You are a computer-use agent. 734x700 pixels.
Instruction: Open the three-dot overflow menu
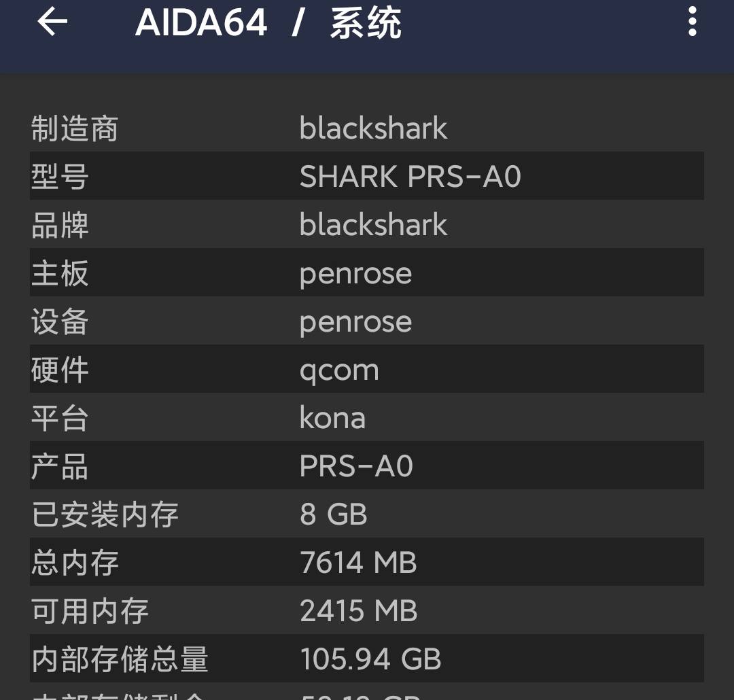pos(693,22)
